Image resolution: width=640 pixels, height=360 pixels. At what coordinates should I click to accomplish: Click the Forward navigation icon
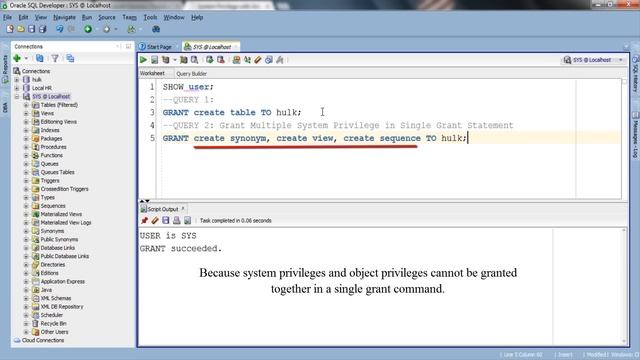(107, 29)
